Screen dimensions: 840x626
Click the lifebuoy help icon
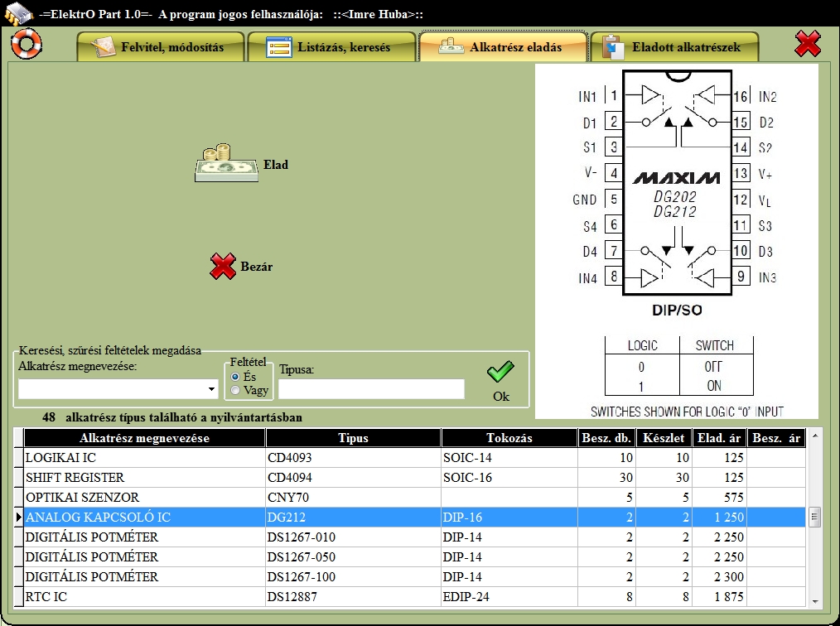click(x=27, y=44)
